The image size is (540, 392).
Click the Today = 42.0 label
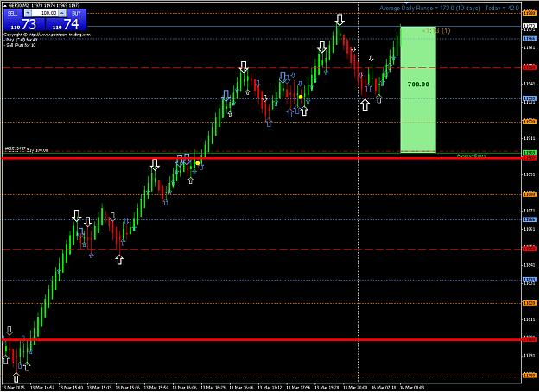(502, 8)
